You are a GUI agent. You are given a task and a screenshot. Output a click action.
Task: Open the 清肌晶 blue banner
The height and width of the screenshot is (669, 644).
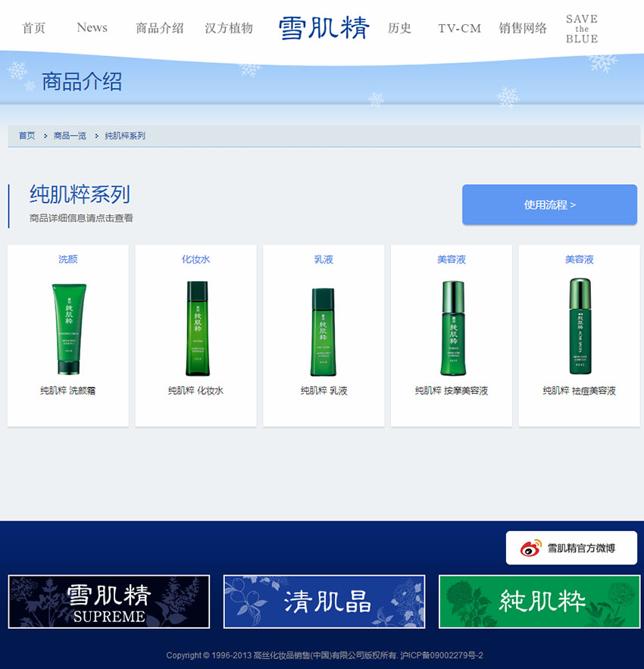(324, 602)
